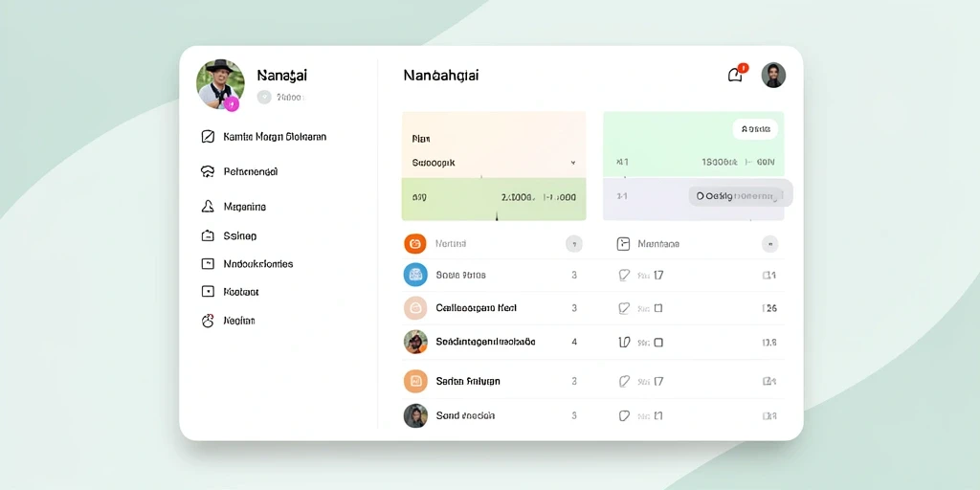Toggle the checkbox in Cailleoorgaro Kenl row
980x490 pixels.
click(x=658, y=308)
